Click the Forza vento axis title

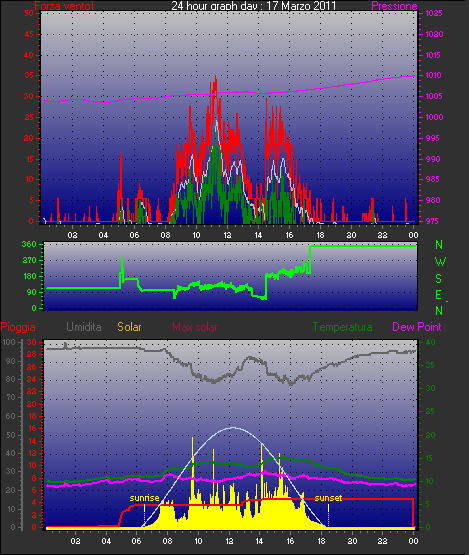[64, 6]
